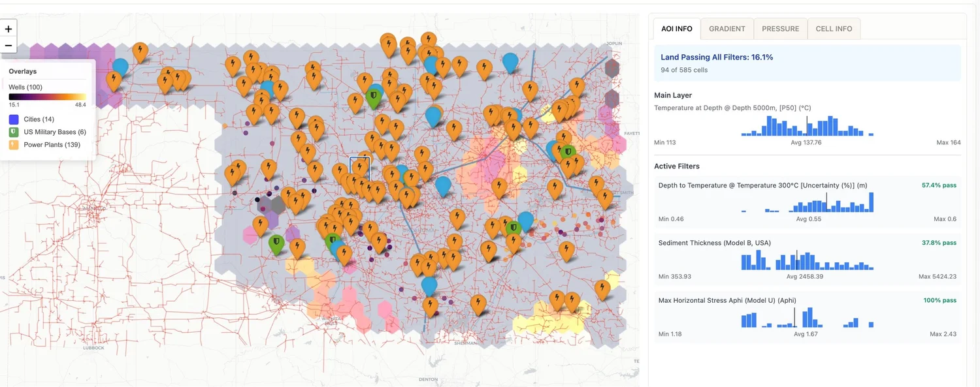This screenshot has height=387, width=980.
Task: Click the 'Overlays' legend heading
Action: (23, 71)
